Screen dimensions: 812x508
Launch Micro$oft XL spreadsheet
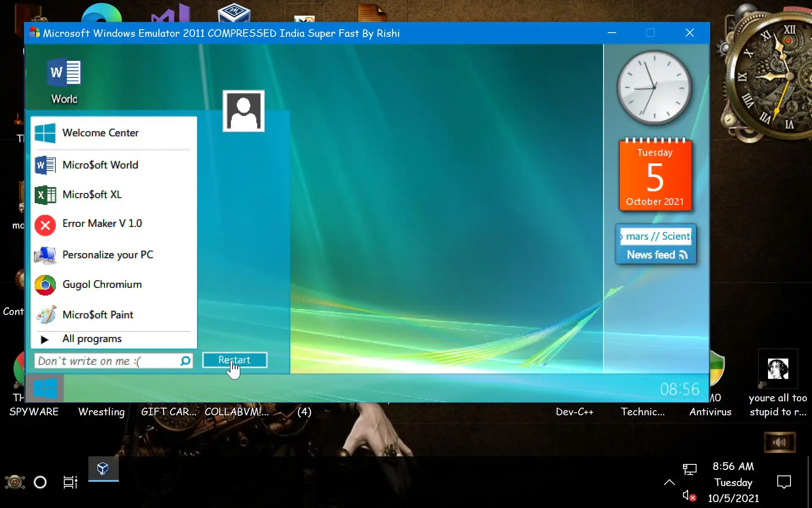coord(92,195)
